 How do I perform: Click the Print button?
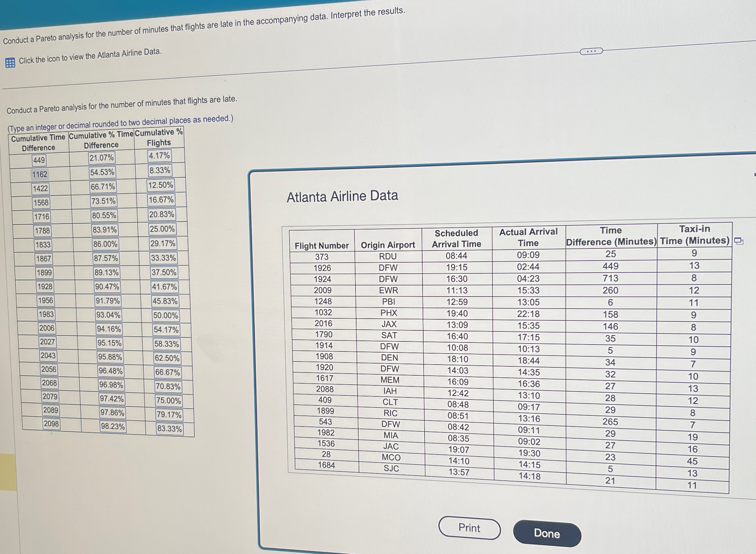tap(469, 528)
